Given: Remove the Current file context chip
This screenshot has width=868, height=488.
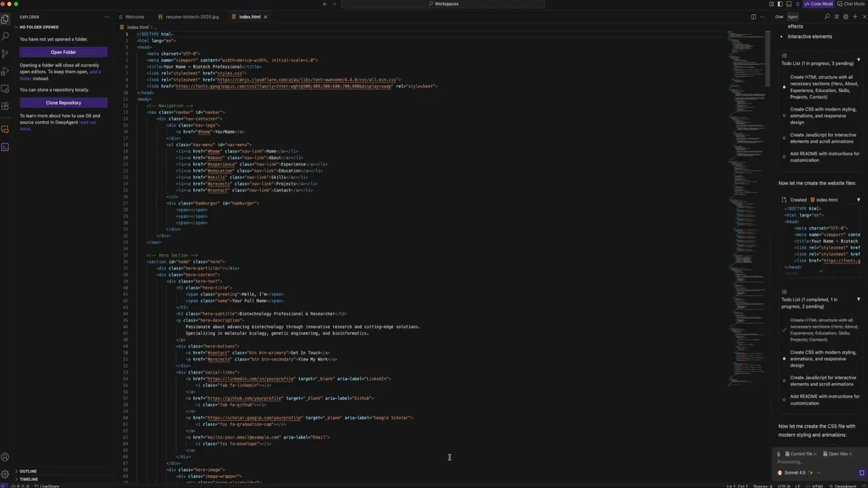Looking at the screenshot, I should coord(814,454).
